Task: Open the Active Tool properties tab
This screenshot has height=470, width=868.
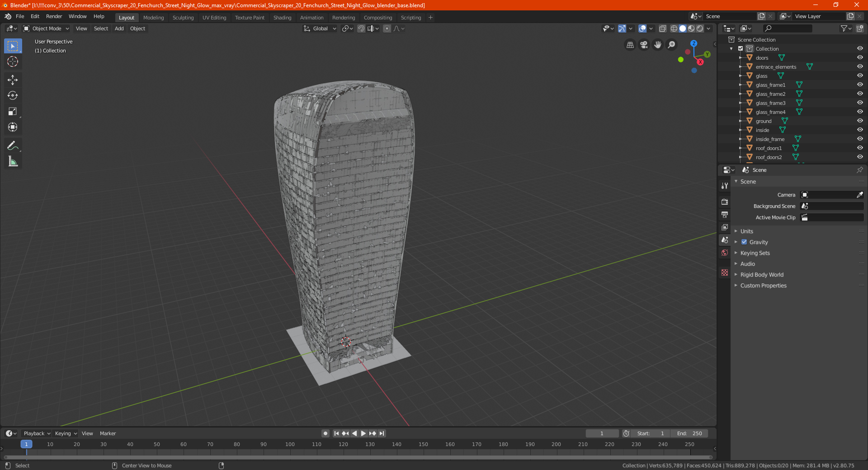Action: 725,186
